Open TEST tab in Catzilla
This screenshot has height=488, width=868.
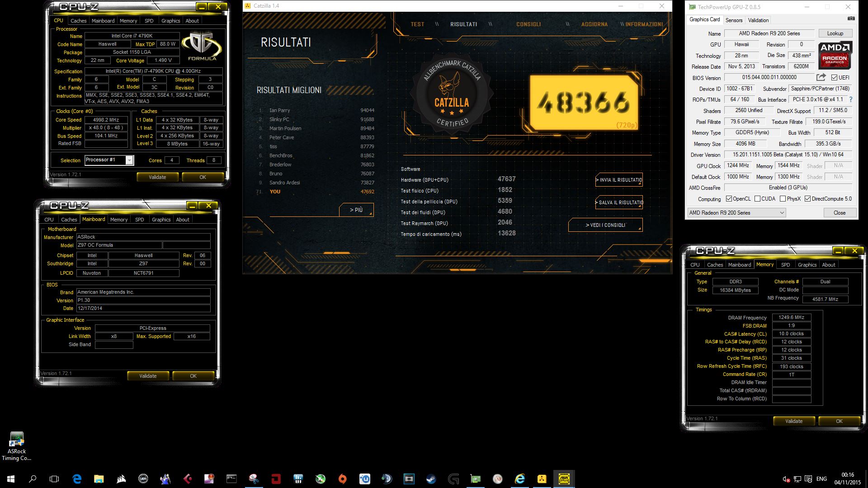point(417,24)
